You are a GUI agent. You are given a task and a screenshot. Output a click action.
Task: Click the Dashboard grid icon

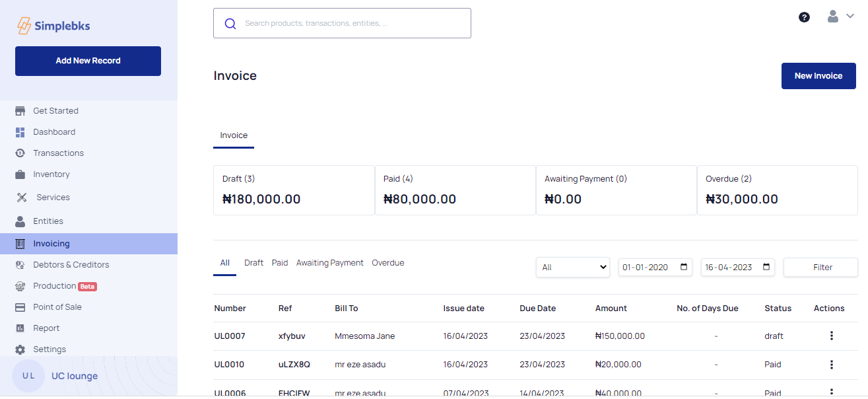(x=20, y=132)
